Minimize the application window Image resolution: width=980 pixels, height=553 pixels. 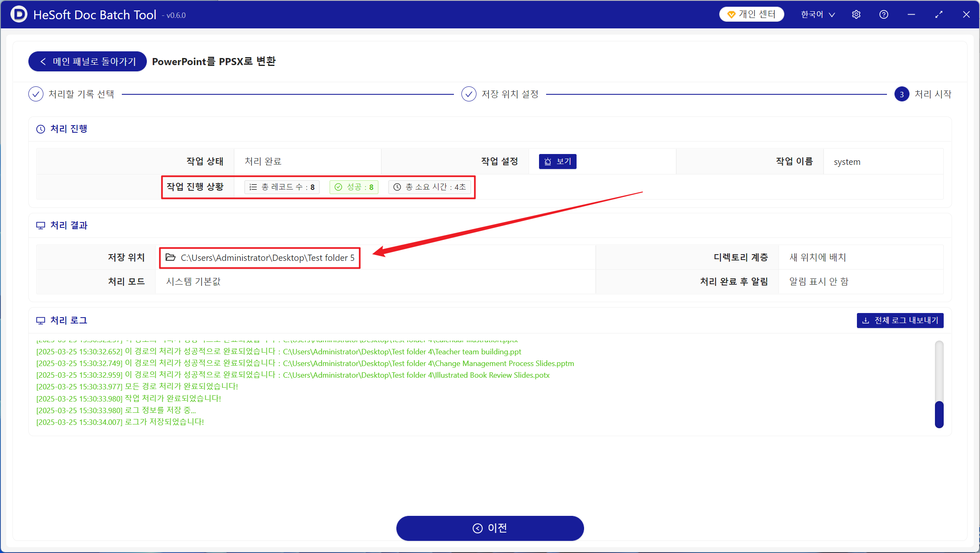point(911,15)
